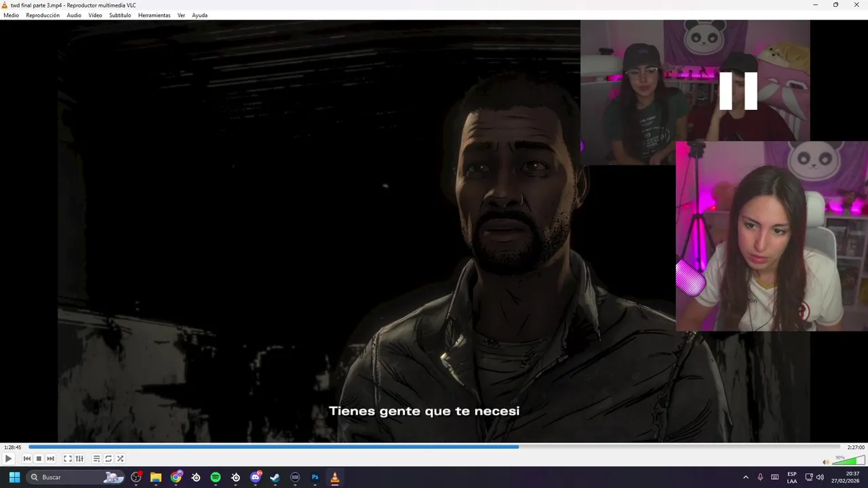Open Photoshop from the taskbar
Viewport: 868px width, 488px height.
pyautogui.click(x=315, y=477)
